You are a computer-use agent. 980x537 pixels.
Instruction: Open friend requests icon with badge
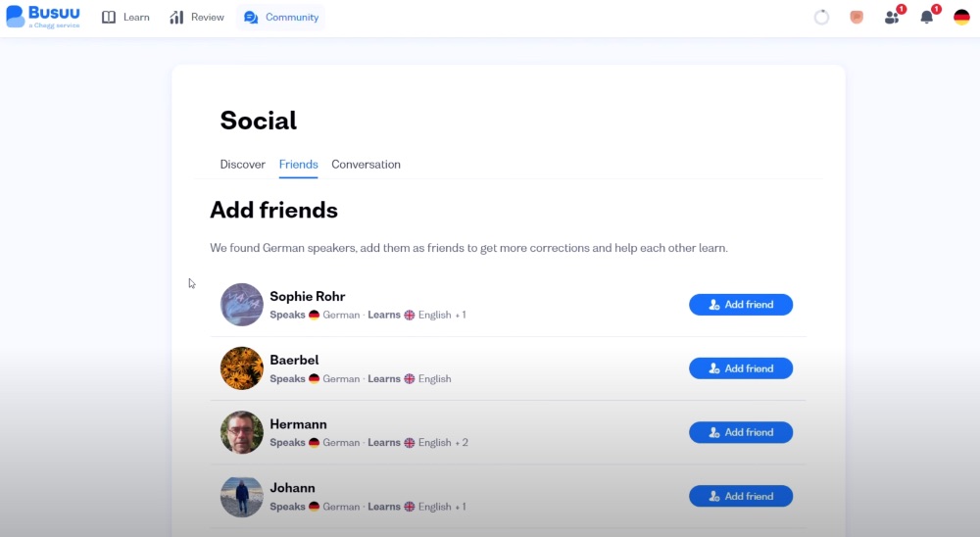click(x=894, y=16)
